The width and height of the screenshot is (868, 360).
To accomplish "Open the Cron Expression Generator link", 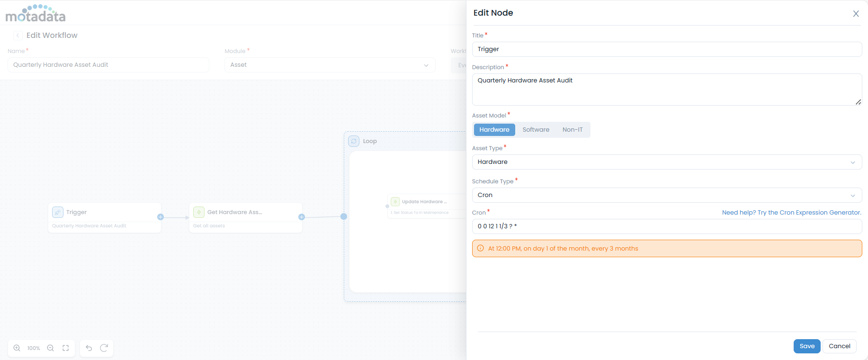I will (791, 213).
